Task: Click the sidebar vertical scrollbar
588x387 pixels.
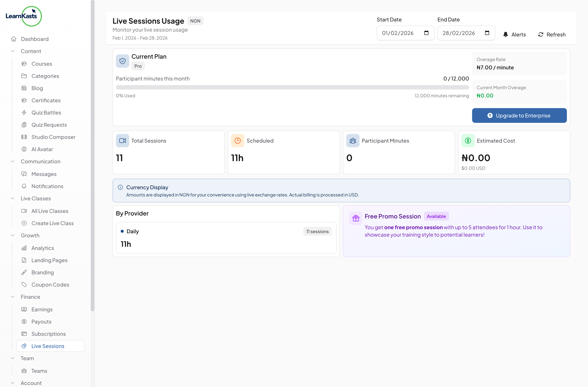Action: (93, 156)
